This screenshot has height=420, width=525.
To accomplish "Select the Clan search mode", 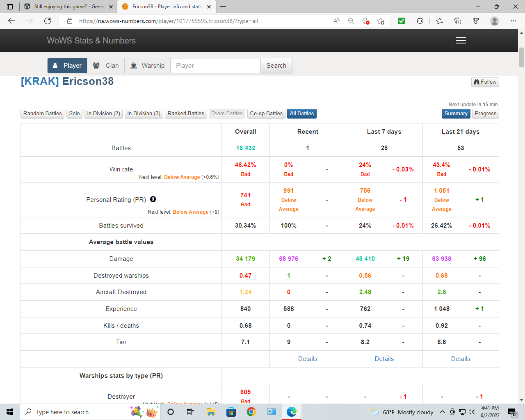I will point(106,66).
